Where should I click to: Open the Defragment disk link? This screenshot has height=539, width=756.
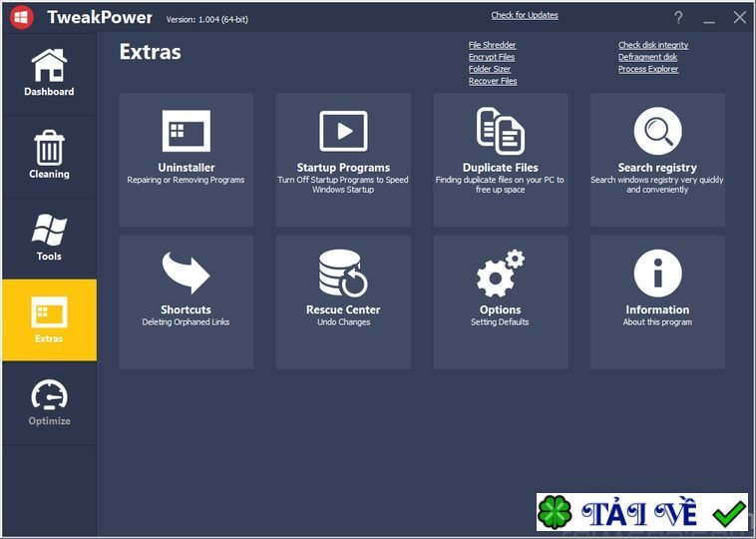pyautogui.click(x=648, y=57)
